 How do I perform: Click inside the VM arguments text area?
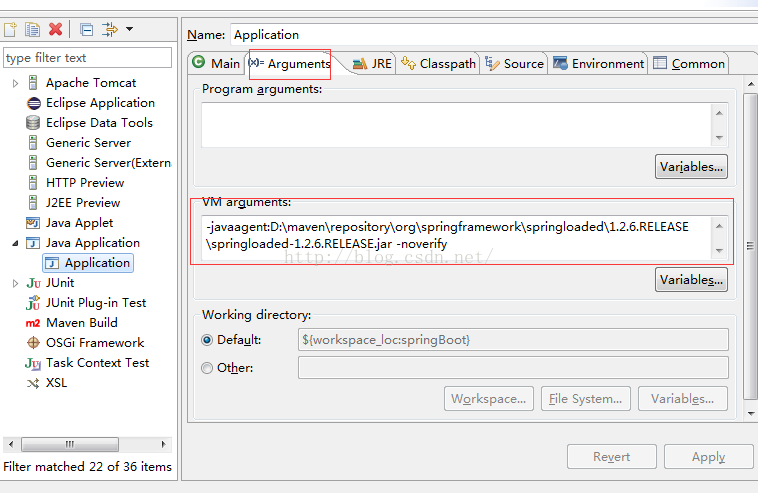click(x=456, y=238)
